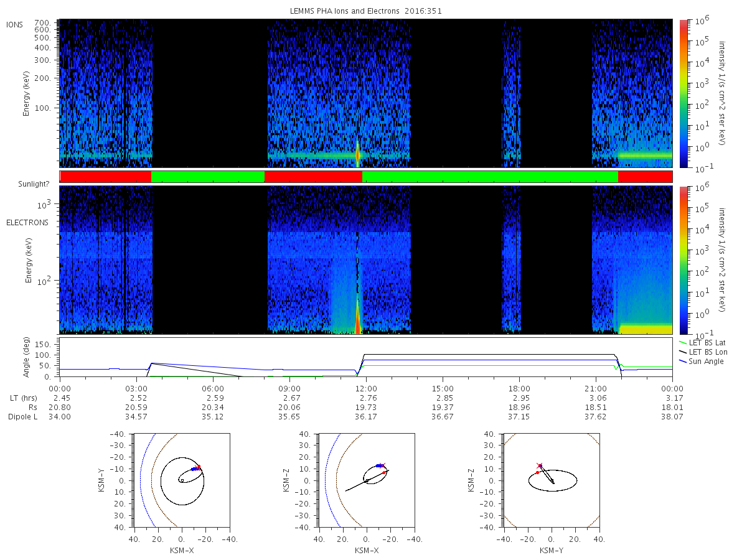
Task: Click the intensity units label beside ions color bar
Action: click(x=723, y=93)
